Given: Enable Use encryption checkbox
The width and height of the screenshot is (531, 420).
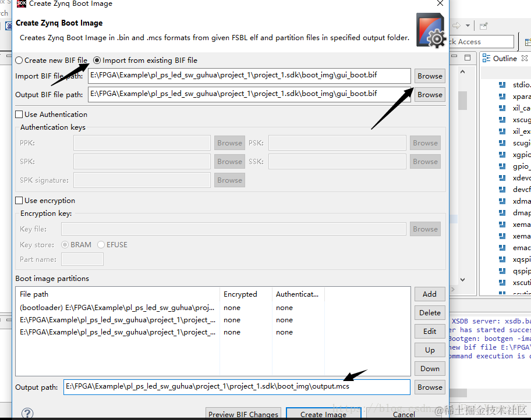Looking at the screenshot, I should [19, 200].
